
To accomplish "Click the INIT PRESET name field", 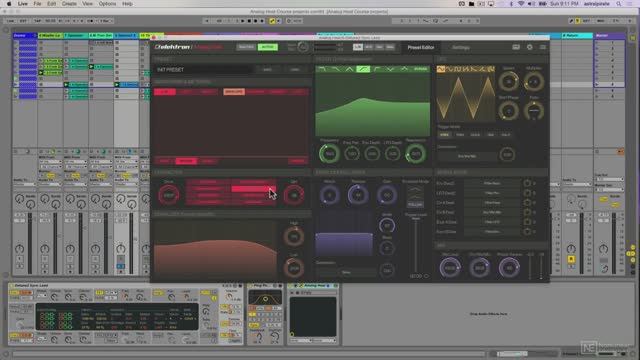I will [203, 70].
